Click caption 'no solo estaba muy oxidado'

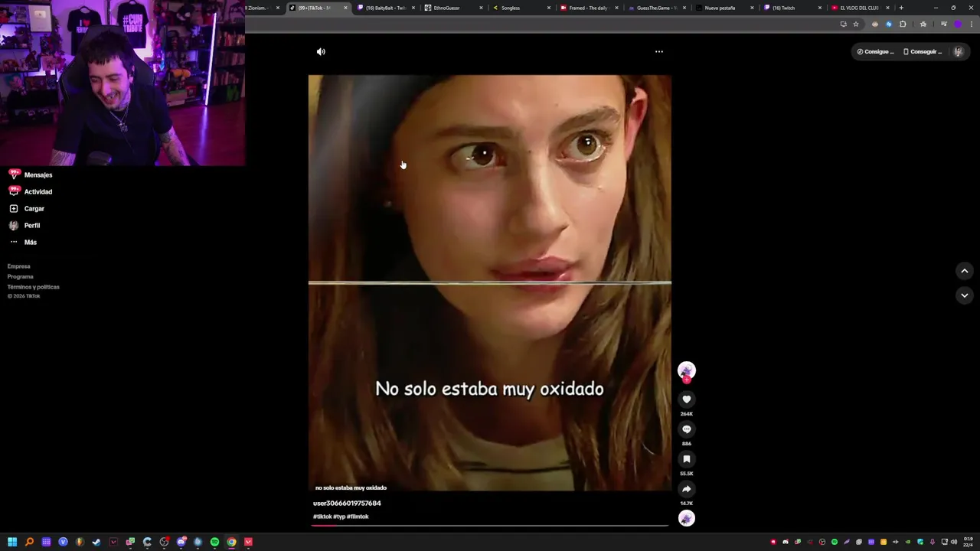coord(351,487)
